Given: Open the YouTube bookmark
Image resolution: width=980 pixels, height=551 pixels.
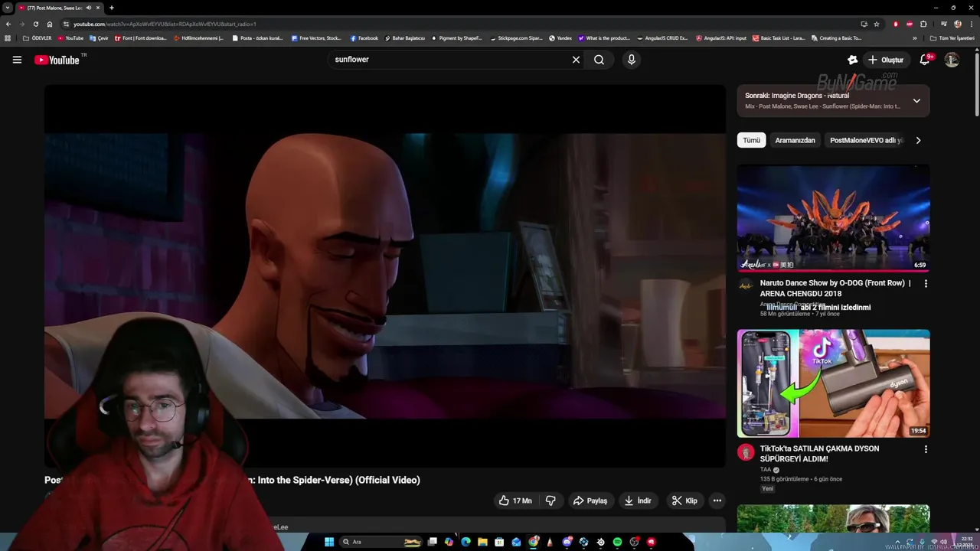Looking at the screenshot, I should (x=70, y=37).
